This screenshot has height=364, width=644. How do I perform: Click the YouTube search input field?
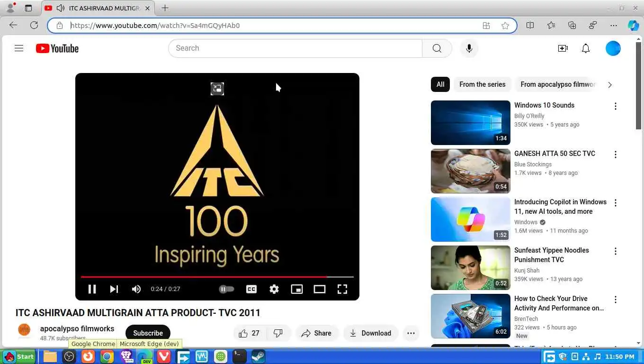pos(295,48)
